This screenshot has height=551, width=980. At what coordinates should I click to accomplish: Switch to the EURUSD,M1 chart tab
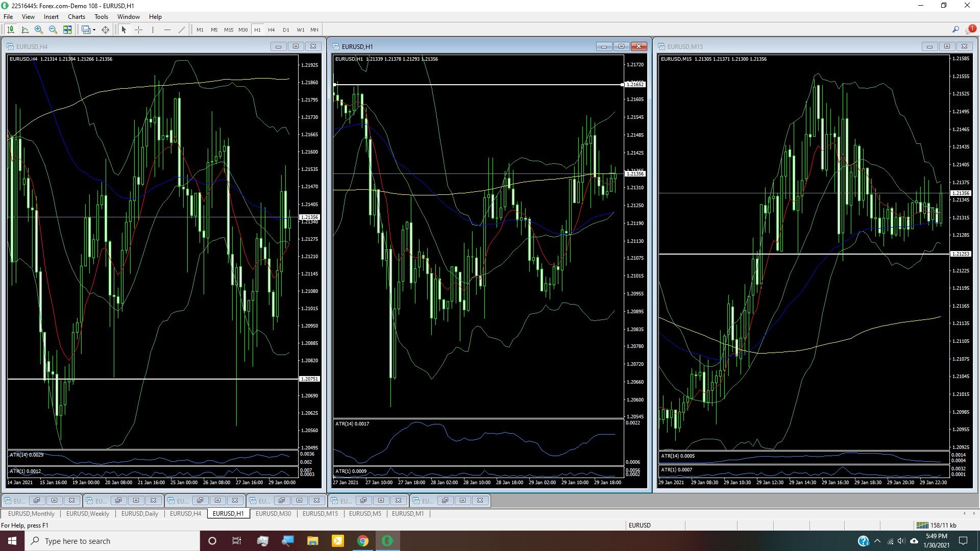coord(408,514)
